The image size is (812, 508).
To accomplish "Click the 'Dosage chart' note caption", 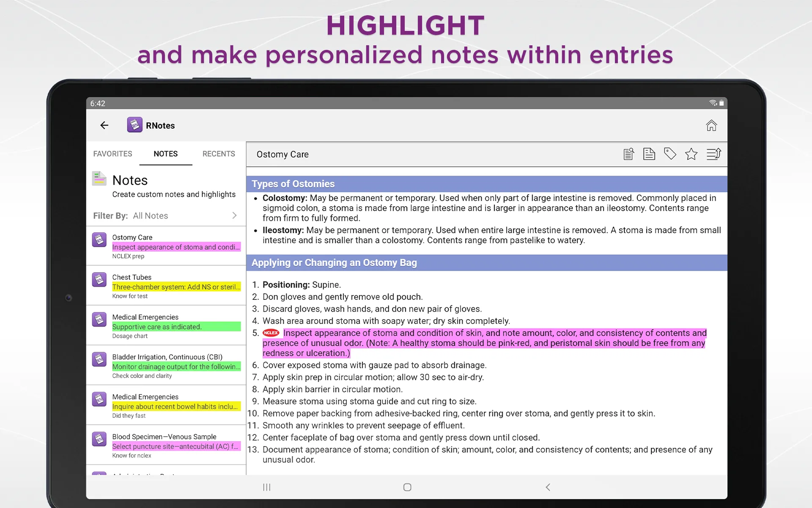I will coord(130,336).
